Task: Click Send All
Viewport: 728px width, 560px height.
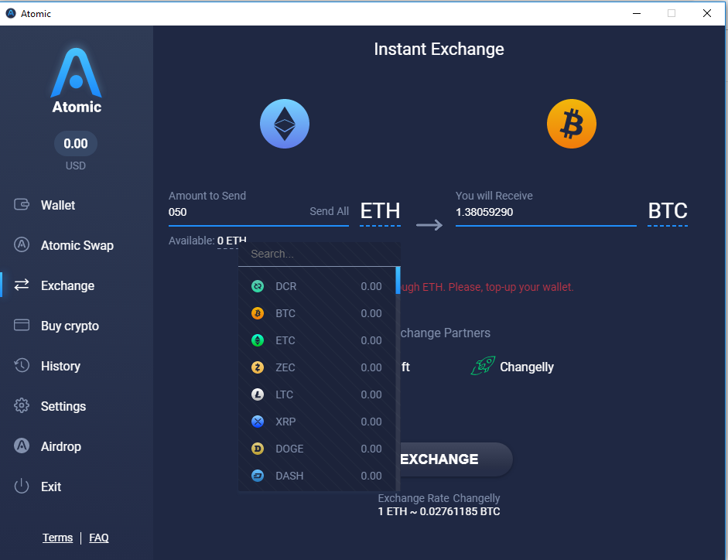Action: tap(329, 211)
